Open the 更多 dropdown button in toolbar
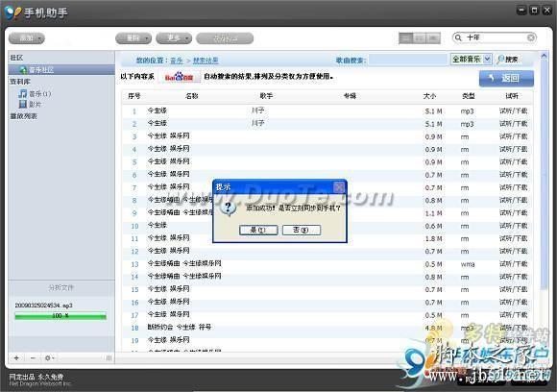 [174, 38]
